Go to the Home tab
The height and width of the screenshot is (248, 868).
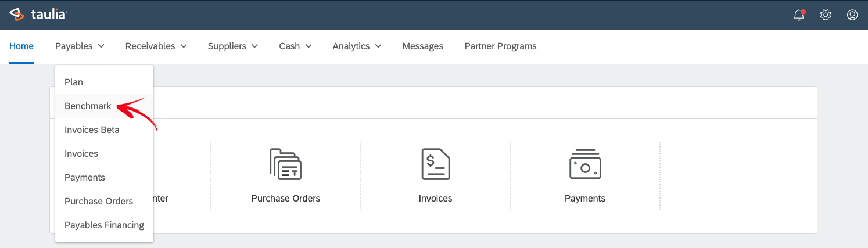(21, 46)
